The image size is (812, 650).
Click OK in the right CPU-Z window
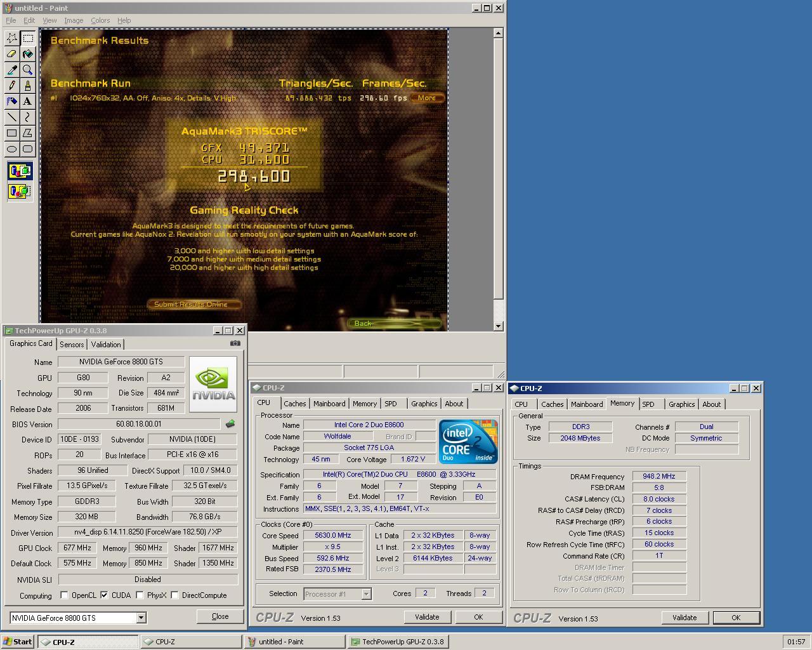tap(736, 618)
